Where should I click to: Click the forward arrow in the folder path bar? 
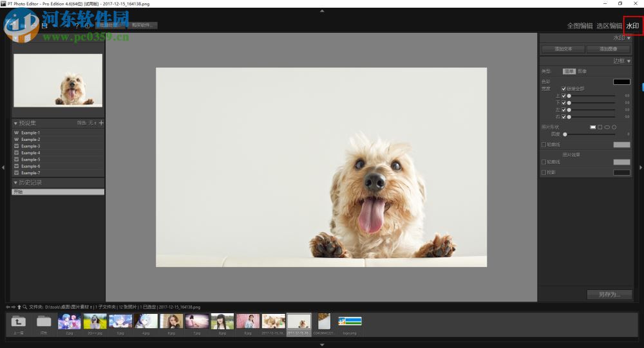click(13, 307)
